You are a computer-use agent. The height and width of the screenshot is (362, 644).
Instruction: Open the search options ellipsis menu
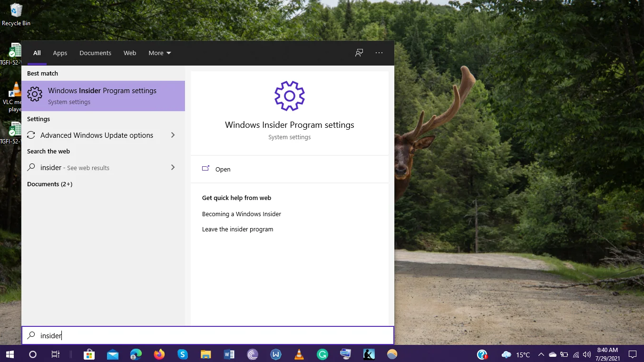pos(379,53)
